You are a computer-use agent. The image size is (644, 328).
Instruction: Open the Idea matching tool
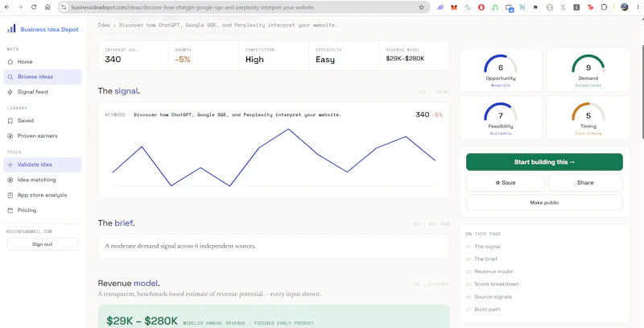tap(43, 180)
